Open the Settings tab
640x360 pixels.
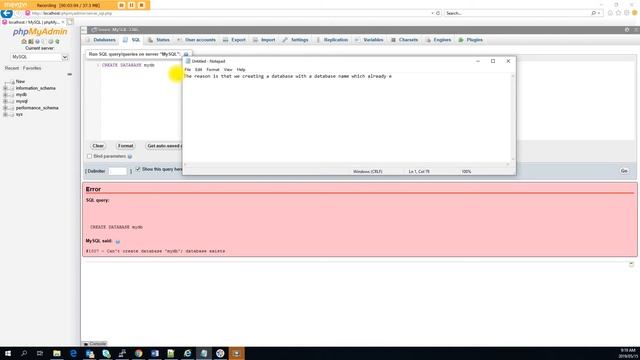[x=296, y=40]
